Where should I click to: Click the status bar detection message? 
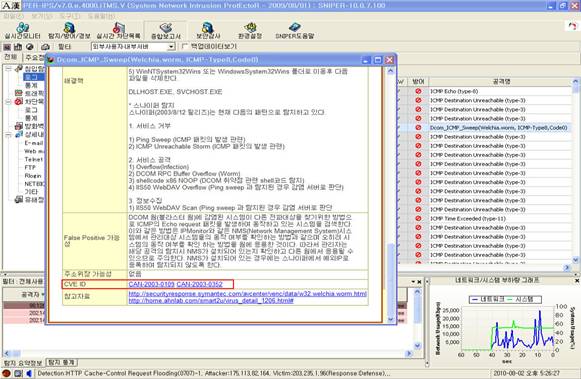213,373
